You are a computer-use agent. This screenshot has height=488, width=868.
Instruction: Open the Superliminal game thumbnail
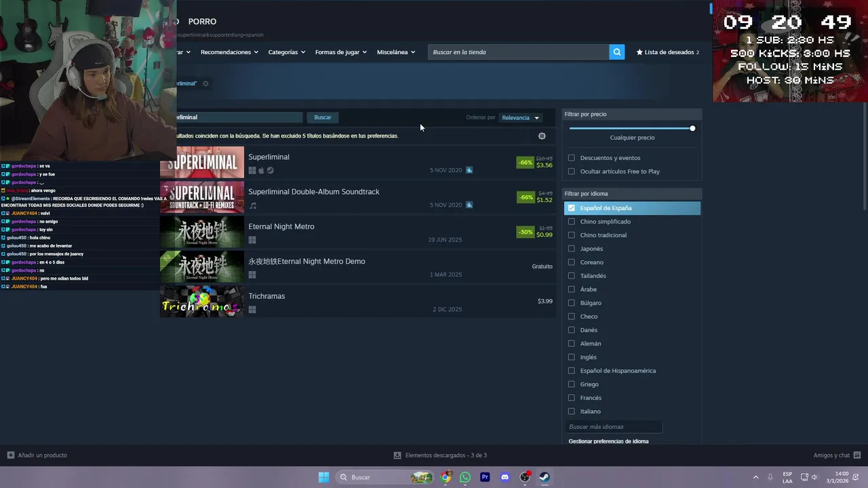point(202,163)
